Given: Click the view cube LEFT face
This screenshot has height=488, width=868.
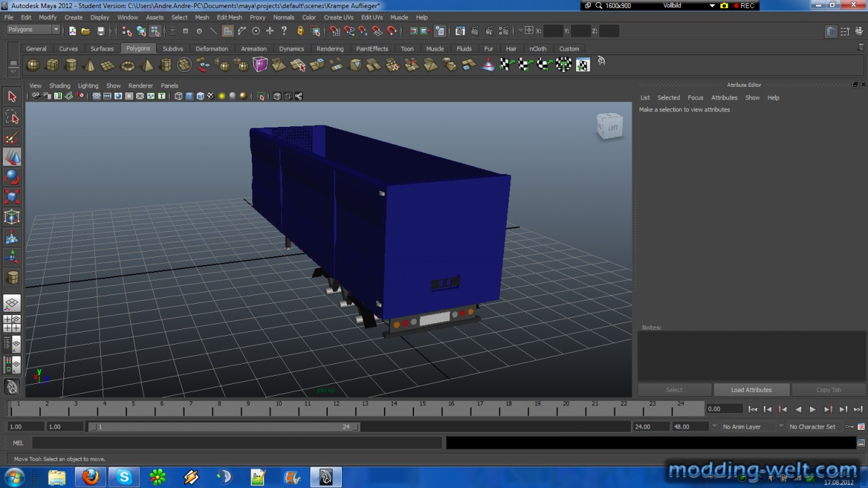Looking at the screenshot, I should coord(612,128).
